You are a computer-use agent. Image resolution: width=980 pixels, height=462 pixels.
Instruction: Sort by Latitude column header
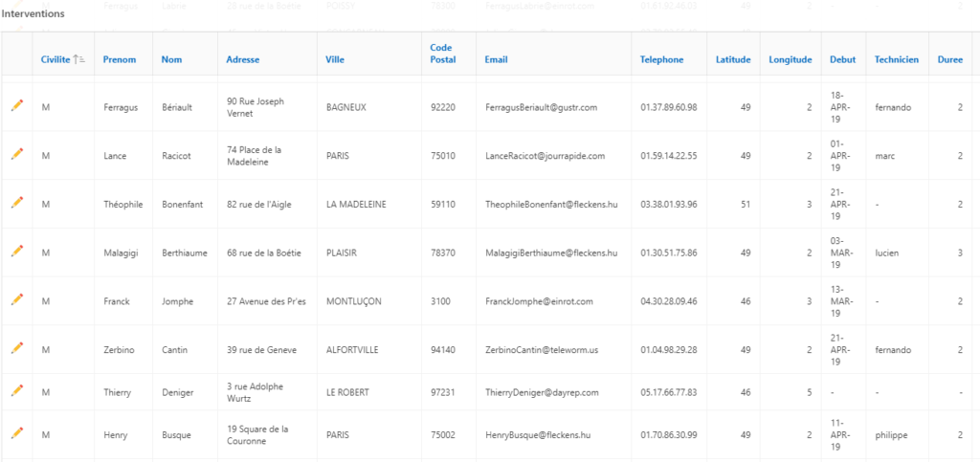click(733, 60)
